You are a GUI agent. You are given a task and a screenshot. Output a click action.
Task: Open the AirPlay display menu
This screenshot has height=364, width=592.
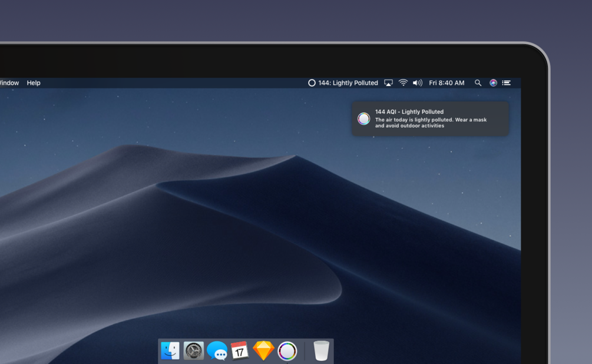point(388,82)
